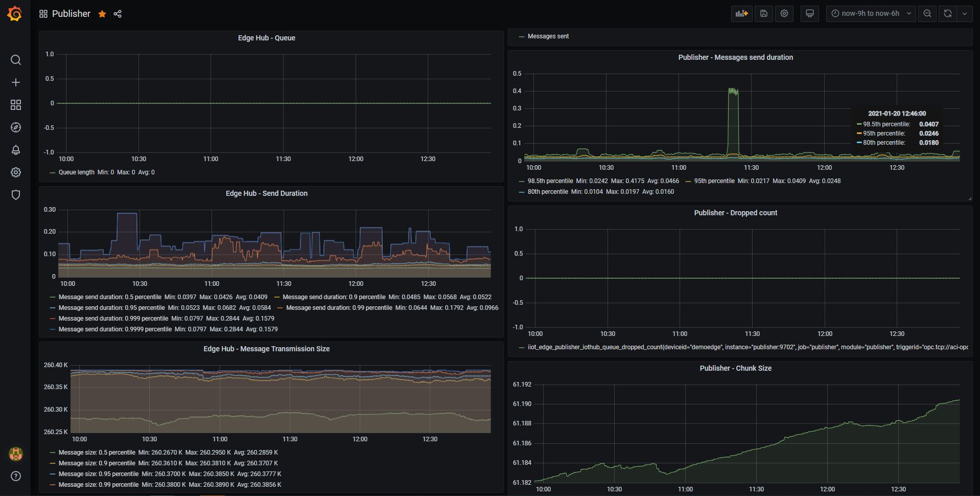Screen dimensions: 980x496
Task: Share the Publisher dashboard
Action: pos(118,14)
